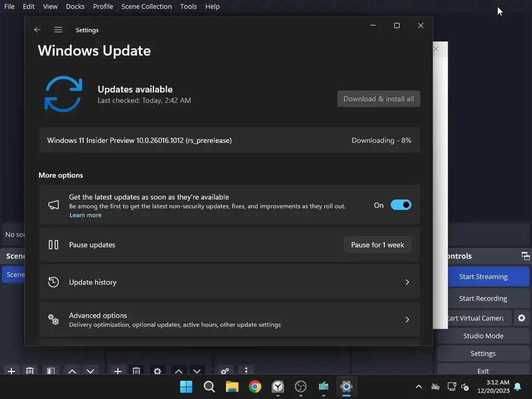Remove scene using OBS Scenes trash icon
Screen dimensions: 532x399
30,371
